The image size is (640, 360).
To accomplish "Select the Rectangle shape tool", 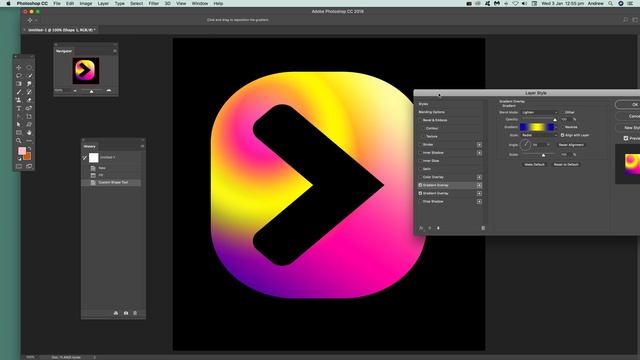I will pyautogui.click(x=19, y=133).
